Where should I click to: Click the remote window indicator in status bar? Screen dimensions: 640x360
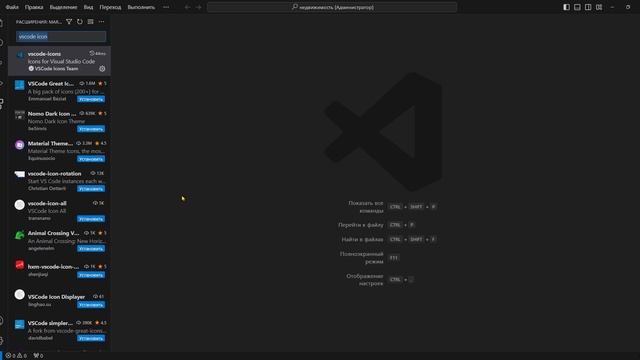tap(1, 356)
